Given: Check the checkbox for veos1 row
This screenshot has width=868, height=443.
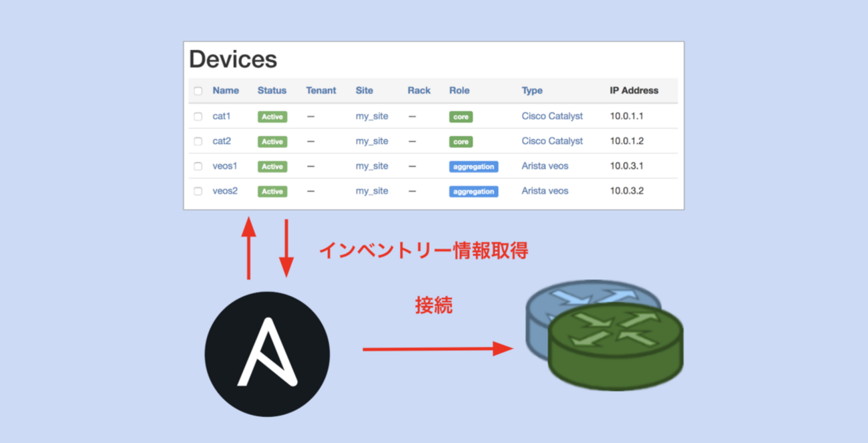Looking at the screenshot, I should [x=198, y=166].
